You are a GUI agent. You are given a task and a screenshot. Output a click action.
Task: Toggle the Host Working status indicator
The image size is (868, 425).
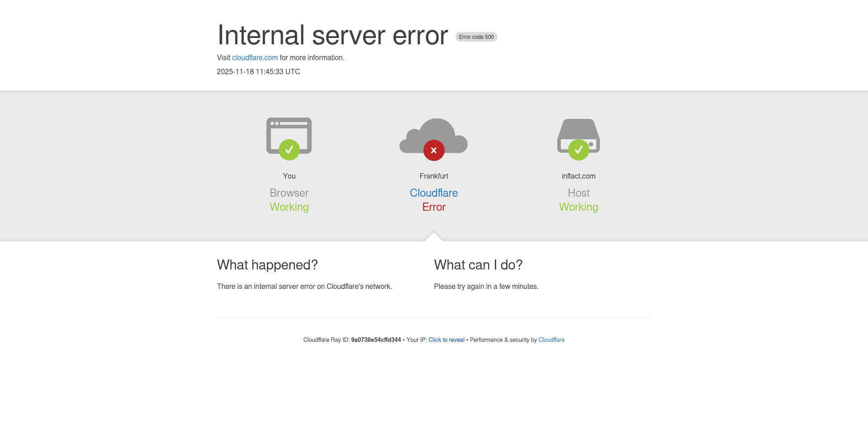tap(578, 207)
